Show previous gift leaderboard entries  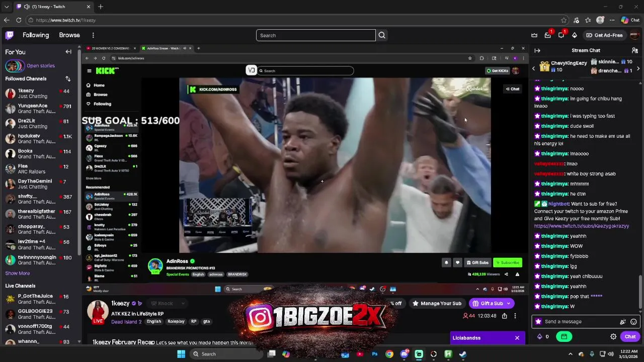pyautogui.click(x=534, y=69)
